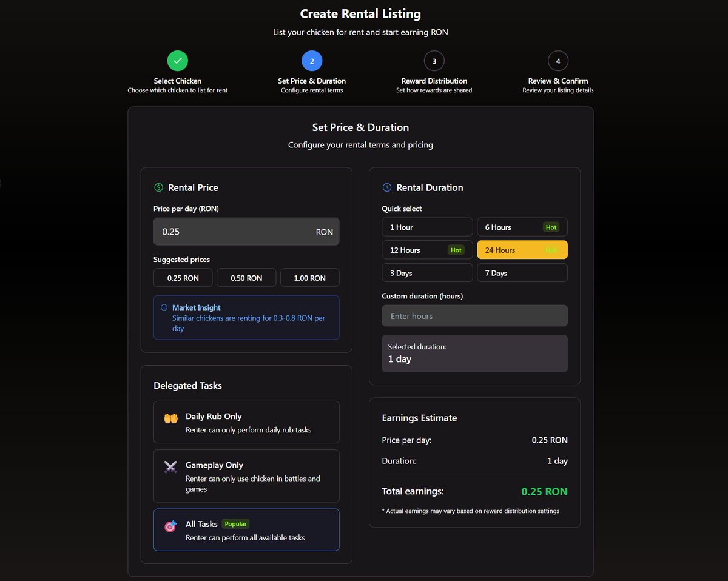Click the actual earnings may vary footnote
This screenshot has height=581, width=728.
point(471,511)
